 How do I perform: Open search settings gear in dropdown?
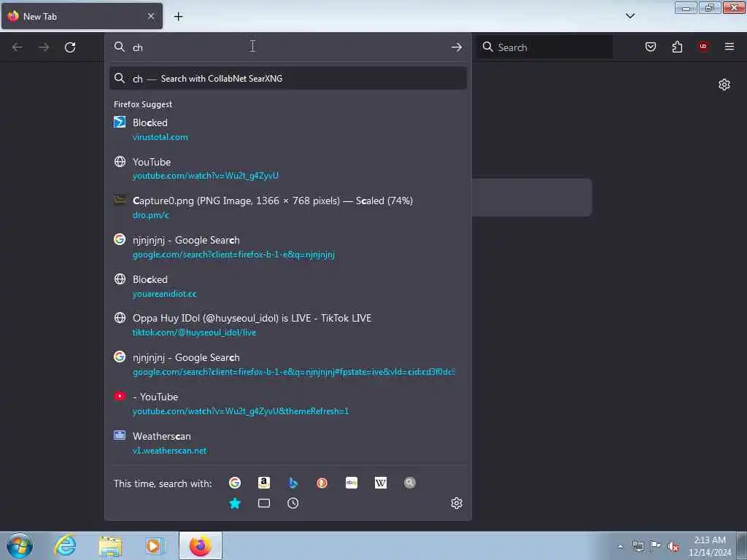(x=457, y=503)
